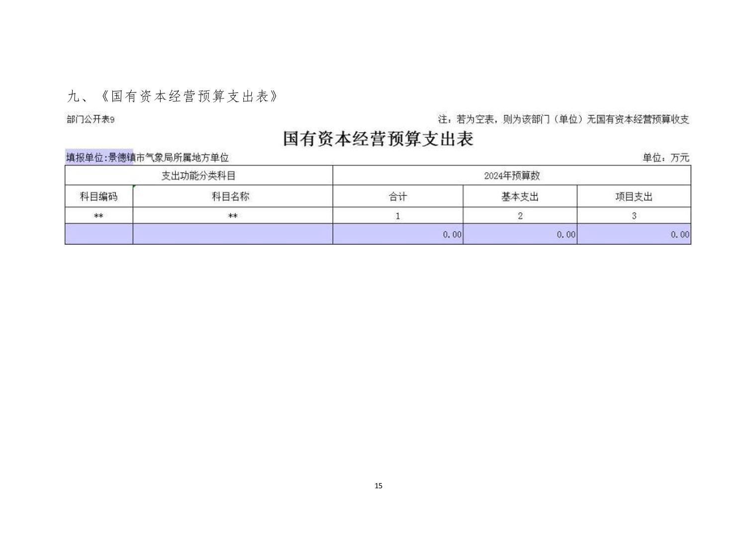This screenshot has width=756, height=534.
Task: Select the 科目编码 column header
Action: click(x=98, y=196)
